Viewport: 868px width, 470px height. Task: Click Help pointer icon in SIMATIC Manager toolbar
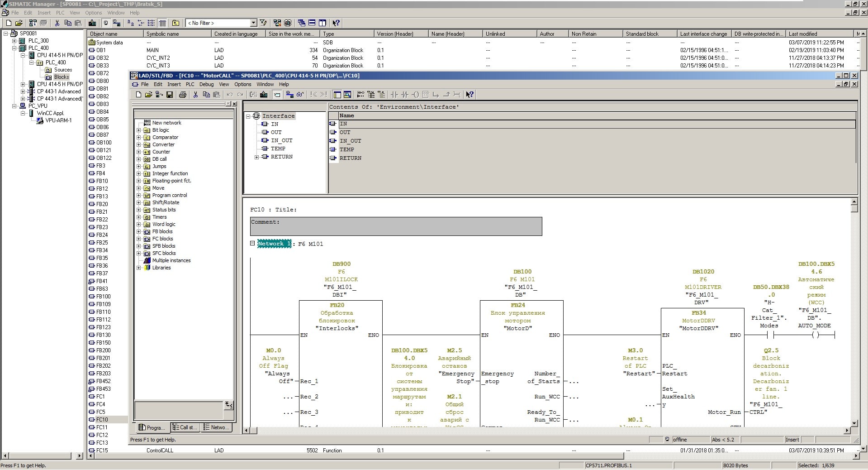[x=336, y=23]
